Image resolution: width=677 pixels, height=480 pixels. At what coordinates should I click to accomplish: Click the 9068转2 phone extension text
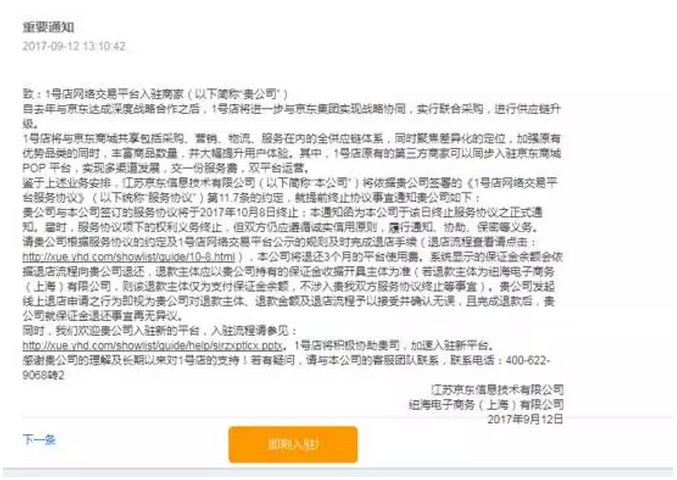pos(43,375)
